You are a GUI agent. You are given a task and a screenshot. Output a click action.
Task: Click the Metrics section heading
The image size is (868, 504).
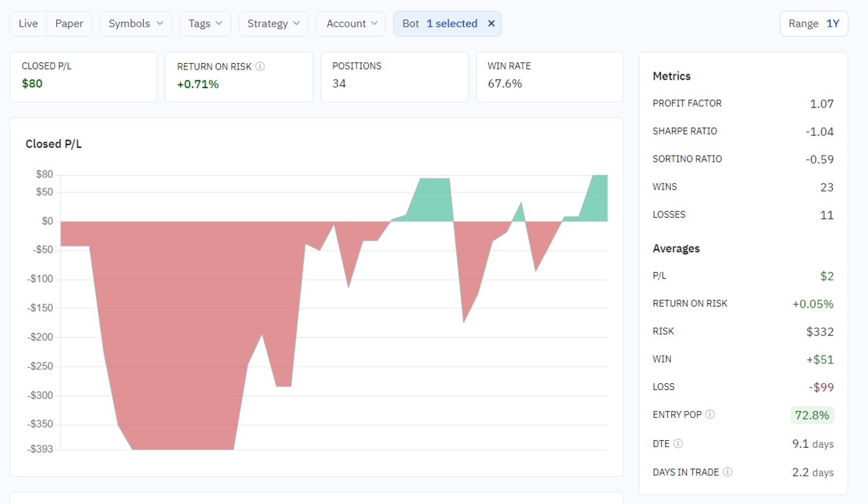(671, 76)
